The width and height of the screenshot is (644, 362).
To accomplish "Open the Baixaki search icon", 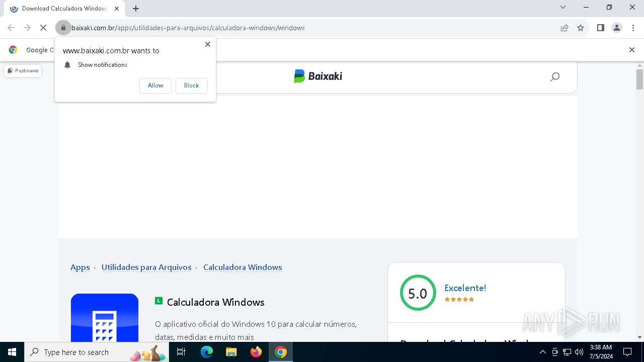I will (555, 77).
